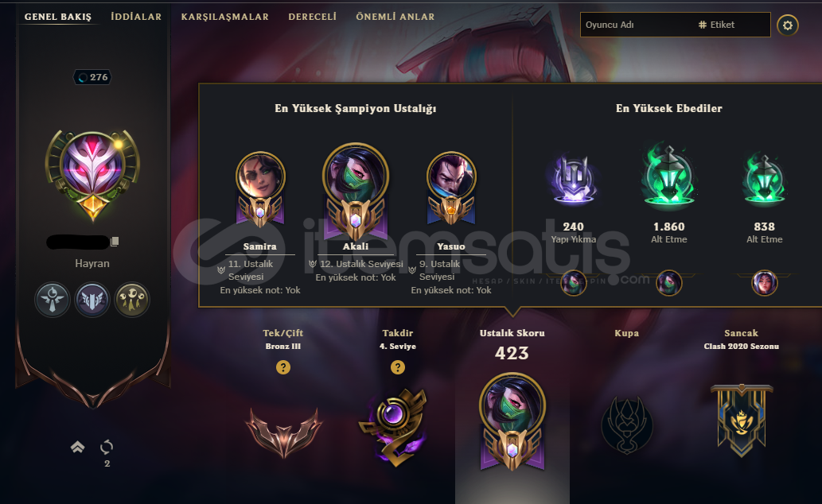This screenshot has height=504, width=822.
Task: Click the refresh arrows icon
Action: pos(107,447)
